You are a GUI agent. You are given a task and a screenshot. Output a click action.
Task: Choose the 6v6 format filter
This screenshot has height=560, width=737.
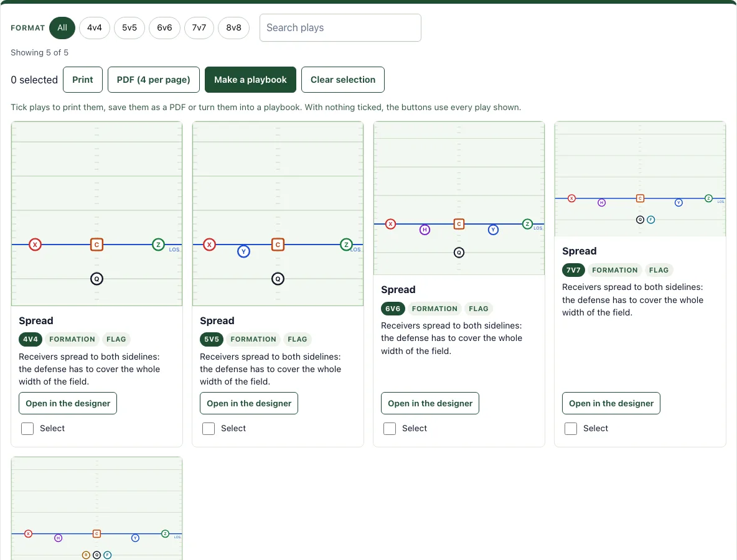pyautogui.click(x=164, y=28)
